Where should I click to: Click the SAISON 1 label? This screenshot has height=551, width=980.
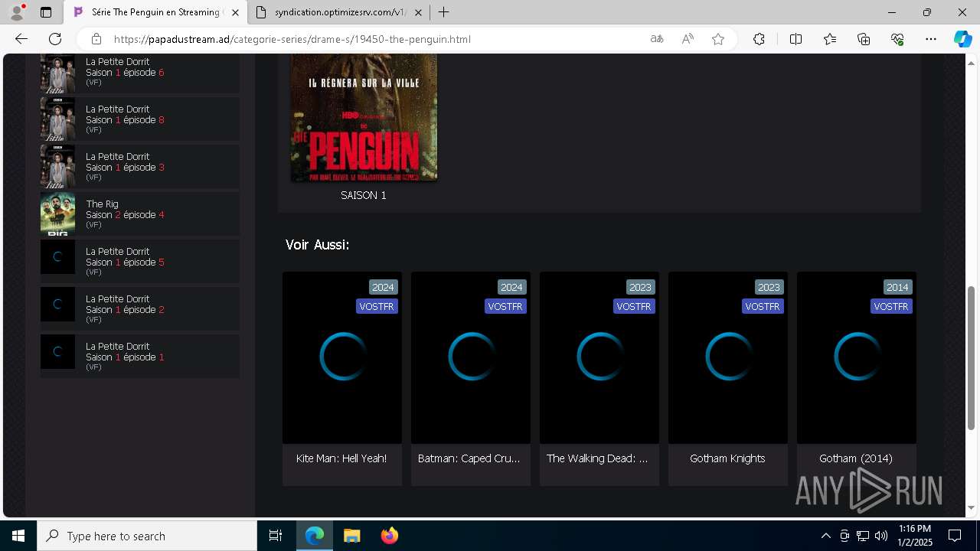pyautogui.click(x=364, y=195)
